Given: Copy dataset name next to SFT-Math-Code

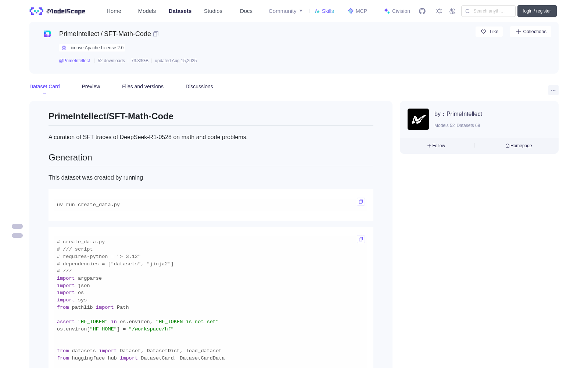Looking at the screenshot, I should [x=156, y=34].
